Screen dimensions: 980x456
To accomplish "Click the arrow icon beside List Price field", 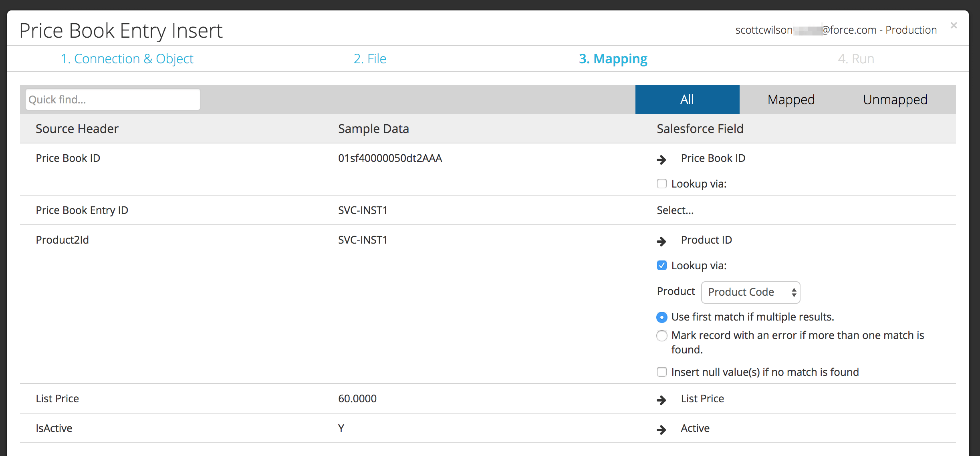I will coord(661,400).
